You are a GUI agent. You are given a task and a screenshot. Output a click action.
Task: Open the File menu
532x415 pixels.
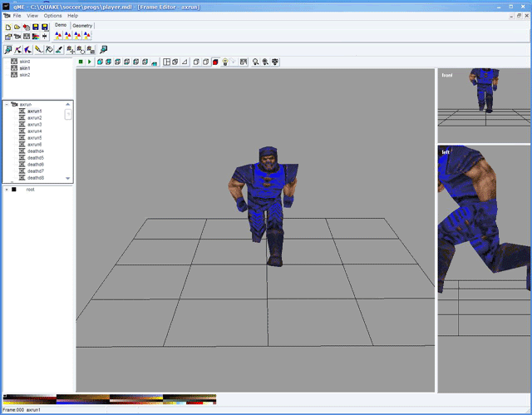[17, 16]
